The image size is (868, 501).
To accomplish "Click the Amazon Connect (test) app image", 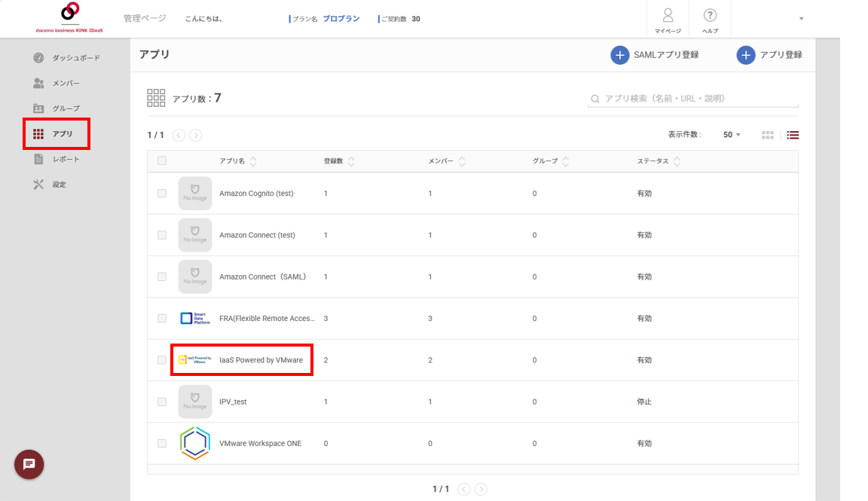I will 195,235.
